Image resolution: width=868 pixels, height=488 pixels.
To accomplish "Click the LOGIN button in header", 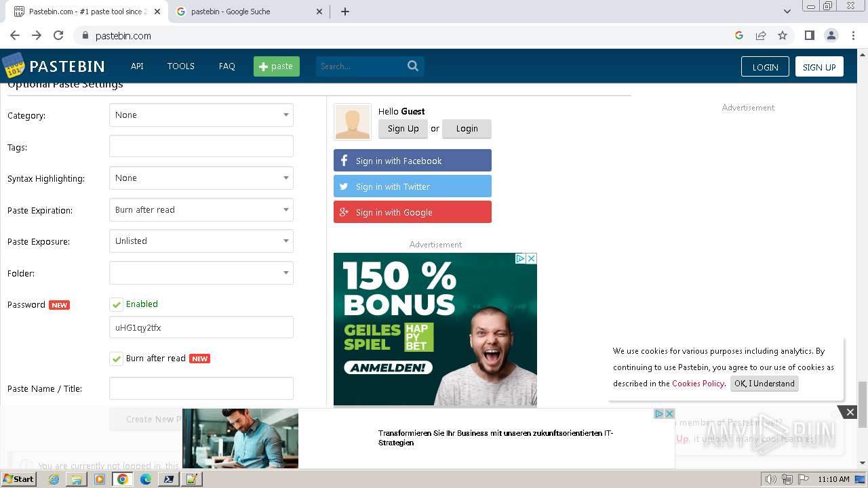I will point(765,66).
